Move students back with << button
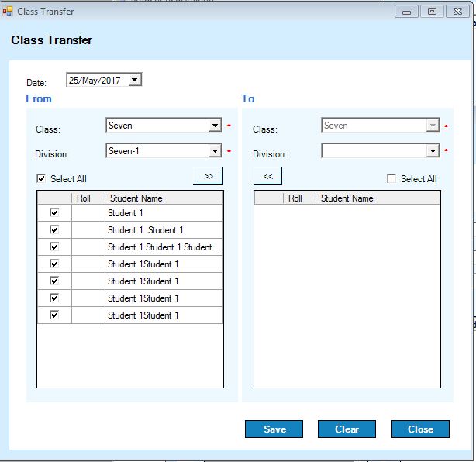The image size is (476, 462). point(268,176)
